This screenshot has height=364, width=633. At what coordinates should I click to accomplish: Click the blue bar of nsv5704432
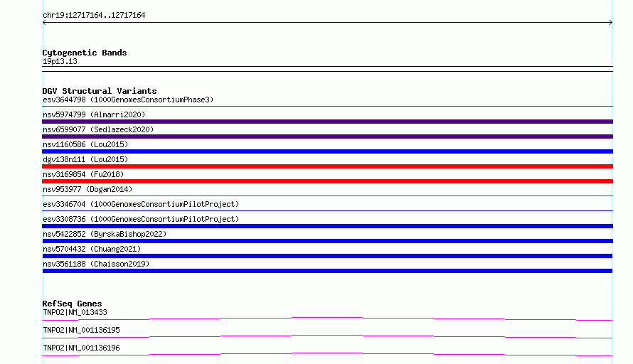[327, 256]
